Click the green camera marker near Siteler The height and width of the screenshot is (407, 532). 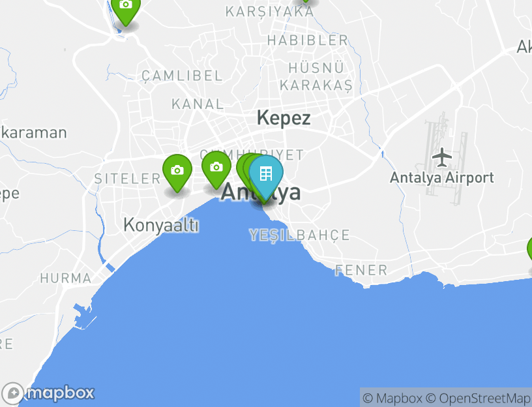click(177, 172)
